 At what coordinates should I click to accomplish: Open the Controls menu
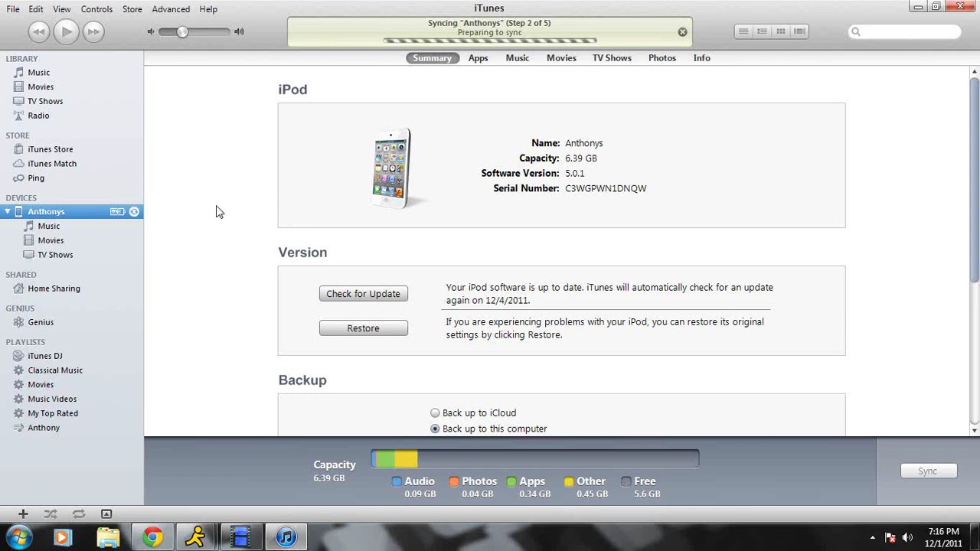(x=96, y=9)
